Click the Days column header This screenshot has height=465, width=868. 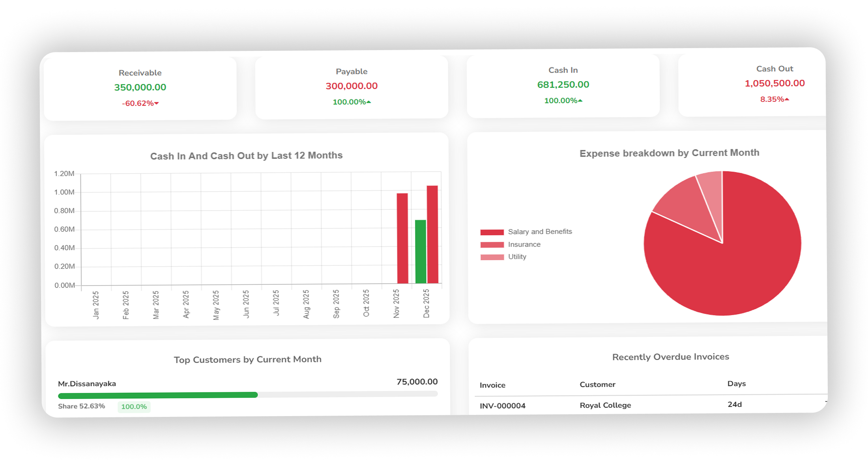(736, 384)
